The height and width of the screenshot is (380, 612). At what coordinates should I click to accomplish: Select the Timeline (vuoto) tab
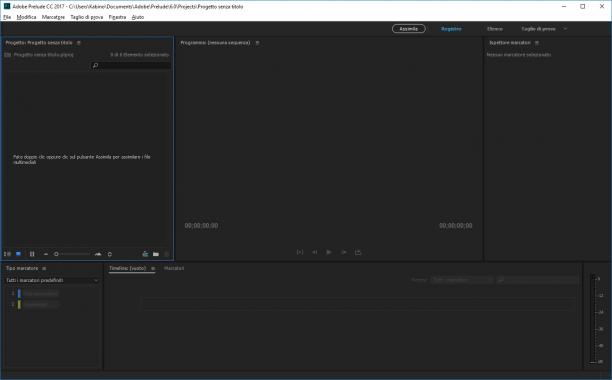click(x=127, y=268)
